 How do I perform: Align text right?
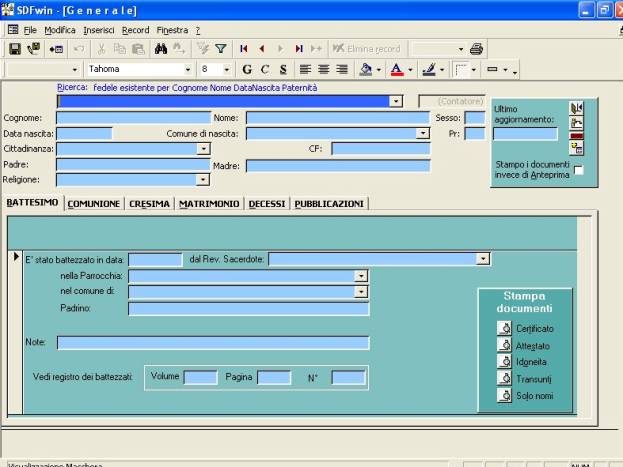click(x=342, y=70)
